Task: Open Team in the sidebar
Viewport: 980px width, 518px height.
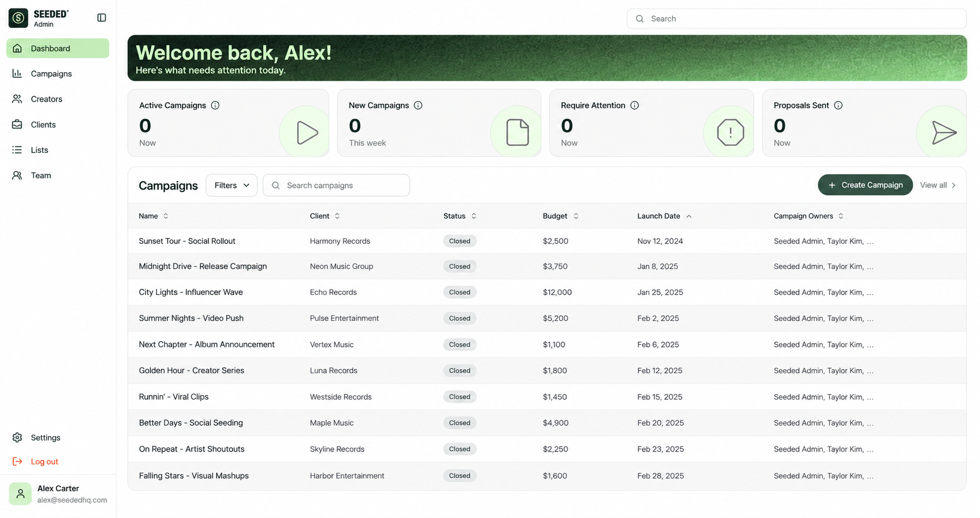Action: [57, 176]
